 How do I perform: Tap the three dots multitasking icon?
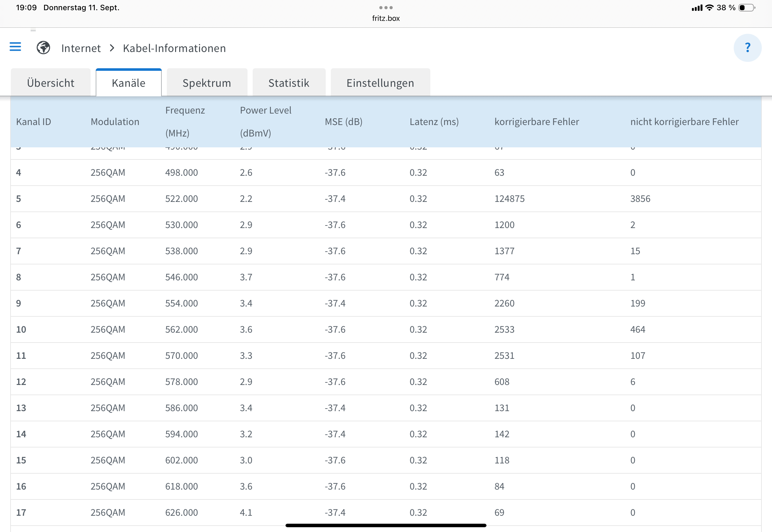pos(386,7)
